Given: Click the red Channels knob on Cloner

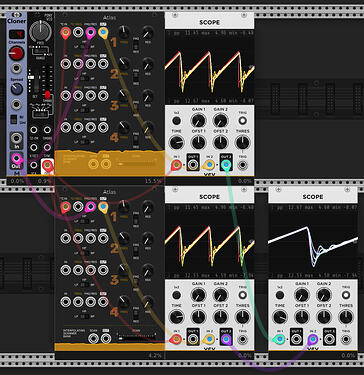Looking at the screenshot, I should (x=16, y=53).
